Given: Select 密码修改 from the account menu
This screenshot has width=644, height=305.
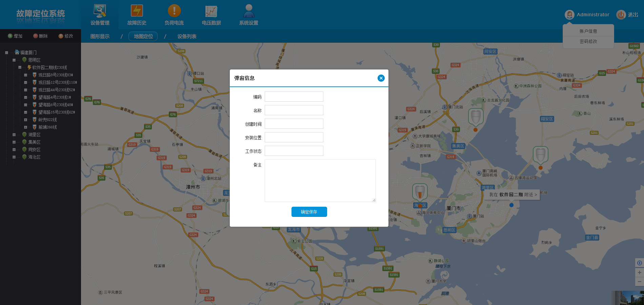Looking at the screenshot, I should click(x=588, y=41).
